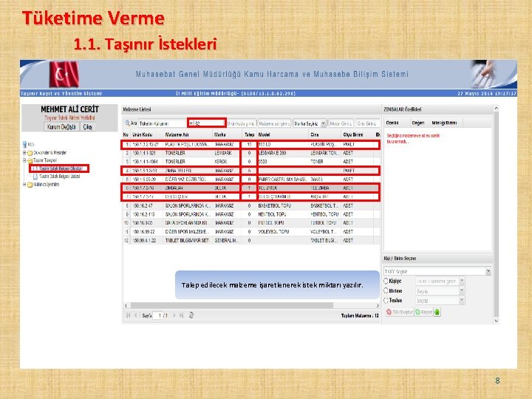532x399 pixels.
Task: Click the Ürün kodu giriniz input field
Action: [241, 124]
